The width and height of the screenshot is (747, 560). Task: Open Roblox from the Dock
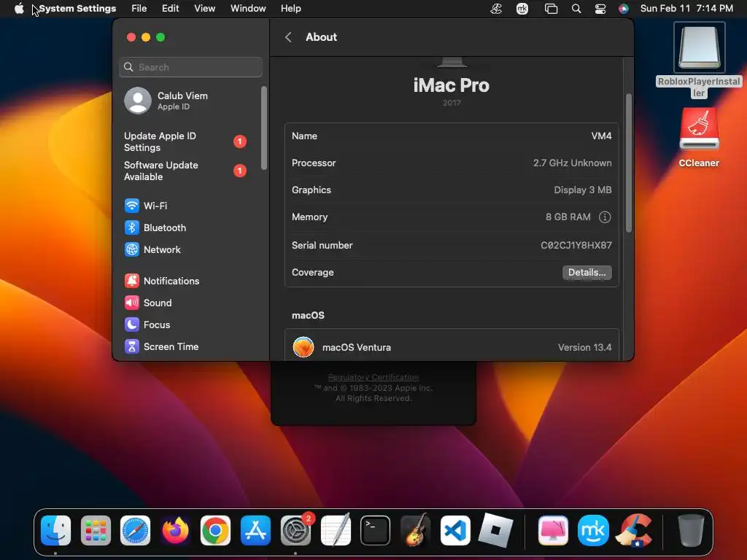click(495, 530)
